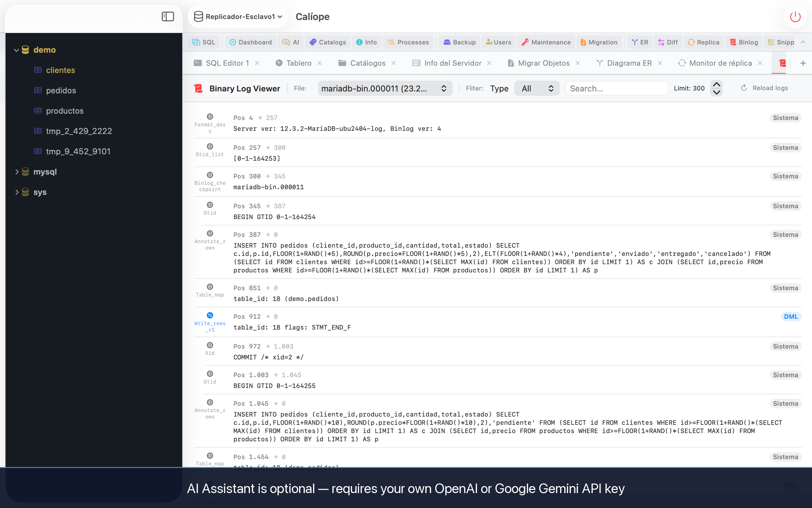
Task: Open the Type filter All dropdown
Action: 537,88
